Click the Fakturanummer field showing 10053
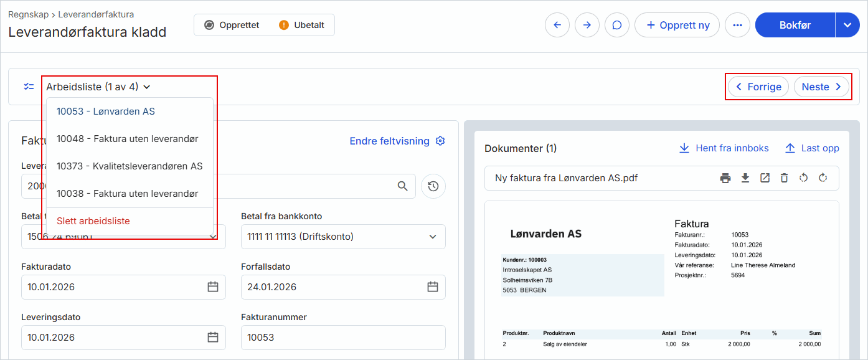Viewport: 868px width, 360px height. tap(343, 338)
